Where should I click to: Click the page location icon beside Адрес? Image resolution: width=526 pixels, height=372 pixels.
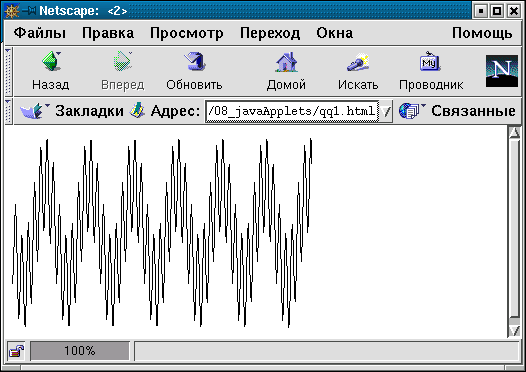(137, 110)
